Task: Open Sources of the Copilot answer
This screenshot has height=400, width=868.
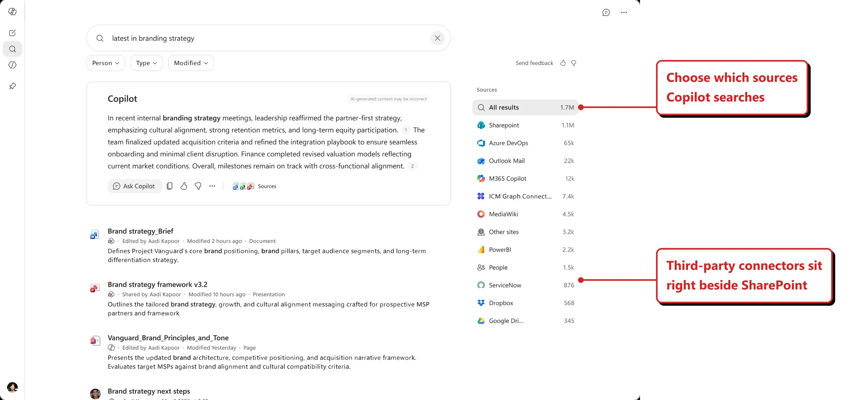Action: pyautogui.click(x=254, y=186)
